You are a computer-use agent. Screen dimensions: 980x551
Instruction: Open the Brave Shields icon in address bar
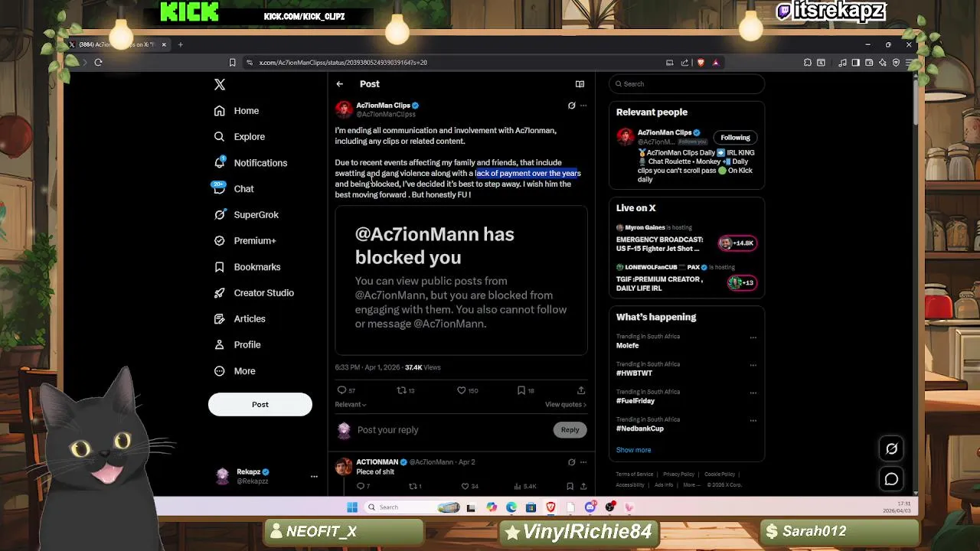[701, 63]
